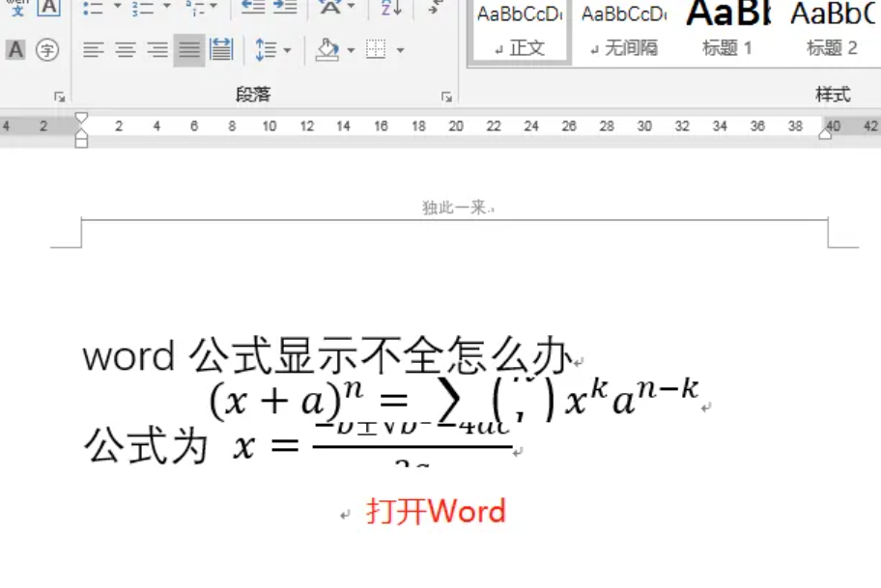Viewport: 881px width, 588px height.
Task: Center align the paragraph
Action: (x=125, y=50)
